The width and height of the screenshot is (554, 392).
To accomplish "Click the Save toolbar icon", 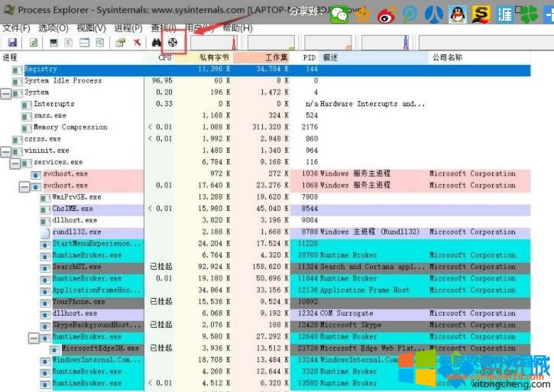I will tap(12, 43).
